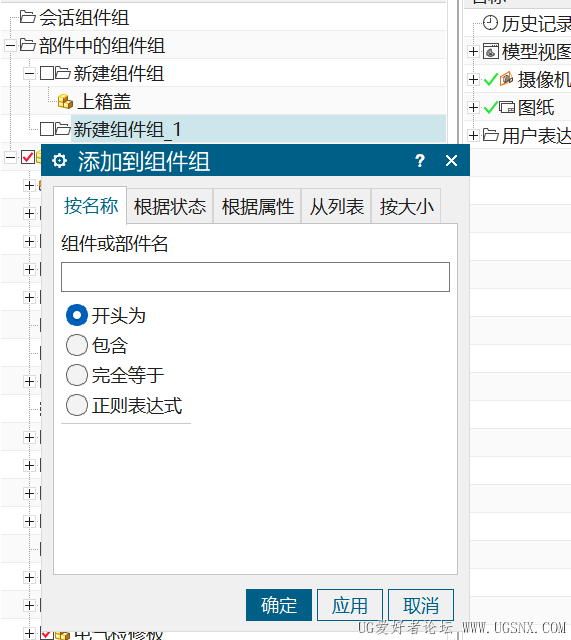Open dialog help question mark
Screen dimensions: 571x640
click(x=420, y=161)
